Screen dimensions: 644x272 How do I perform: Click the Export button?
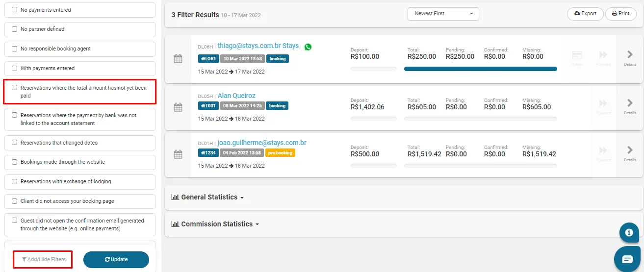coord(585,14)
